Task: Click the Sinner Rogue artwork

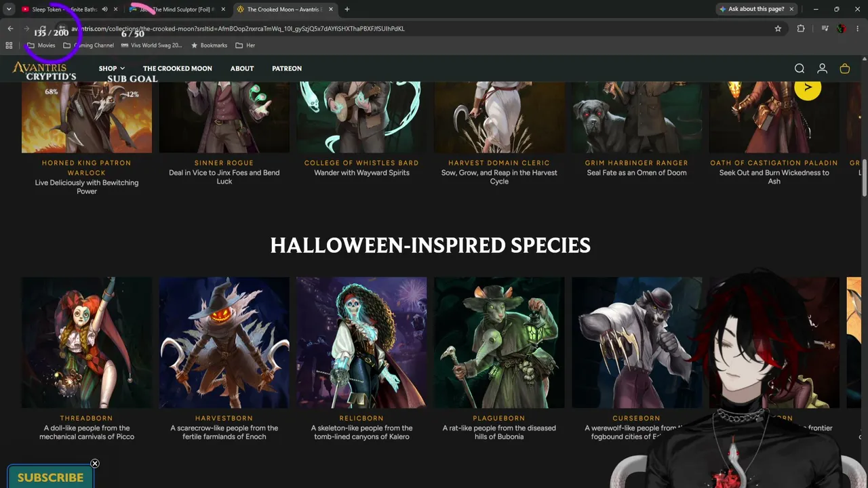Action: pos(224,117)
